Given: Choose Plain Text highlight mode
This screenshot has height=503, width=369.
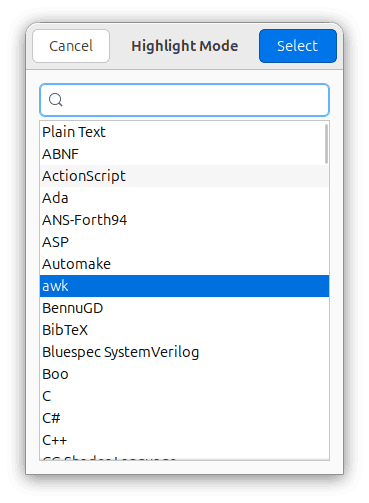Looking at the screenshot, I should 184,132.
